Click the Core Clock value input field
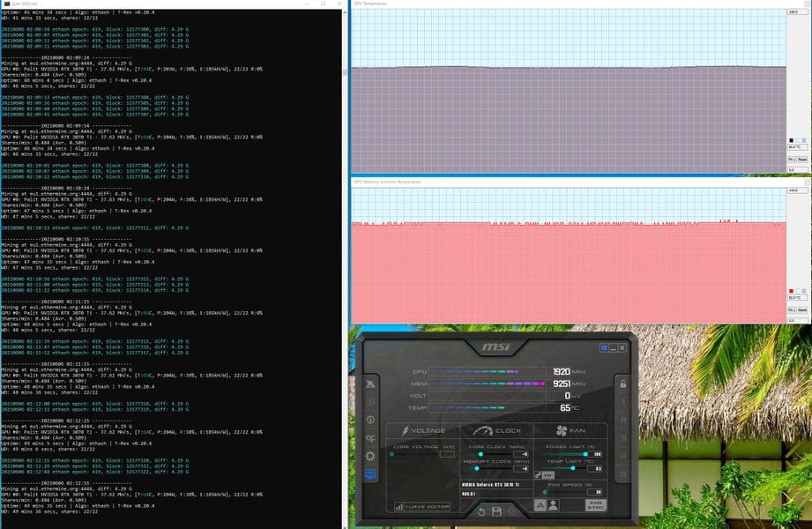 (521, 454)
